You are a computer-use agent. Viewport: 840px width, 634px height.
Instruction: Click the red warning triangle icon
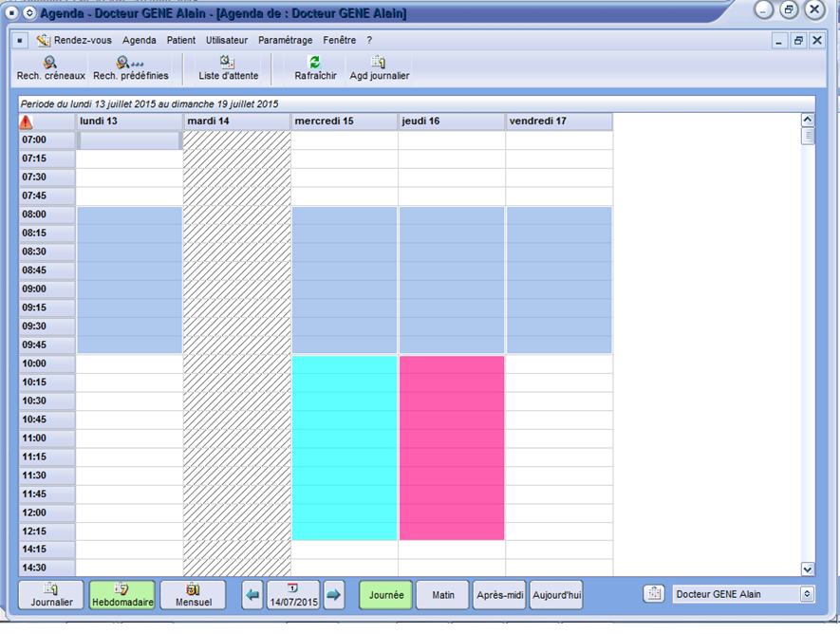(x=26, y=122)
